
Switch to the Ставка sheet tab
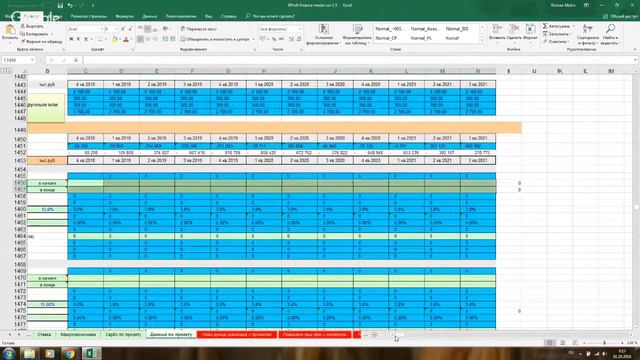coord(44,334)
